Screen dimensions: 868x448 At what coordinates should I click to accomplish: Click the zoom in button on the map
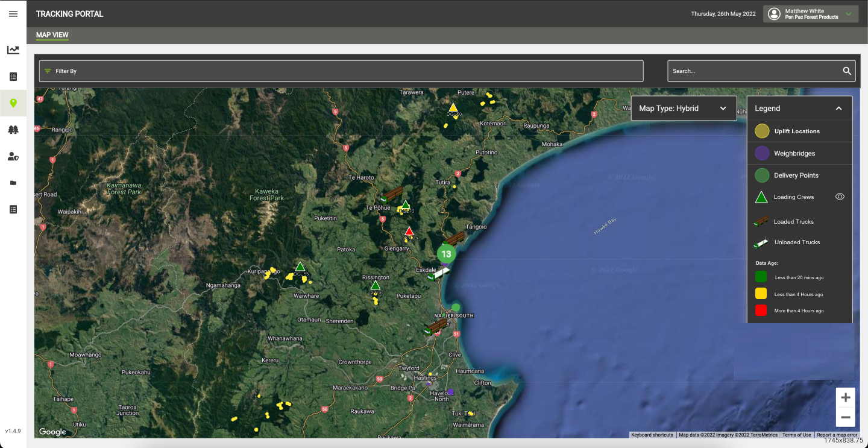(845, 397)
